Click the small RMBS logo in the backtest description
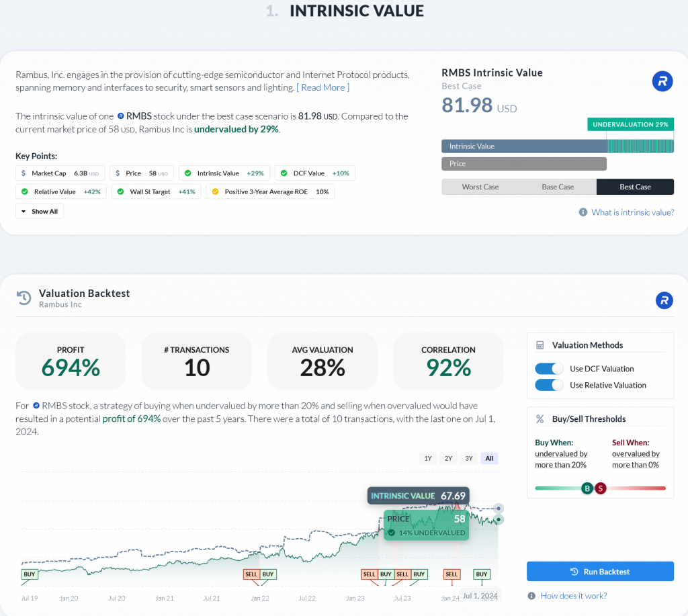This screenshot has height=616, width=688. click(36, 405)
